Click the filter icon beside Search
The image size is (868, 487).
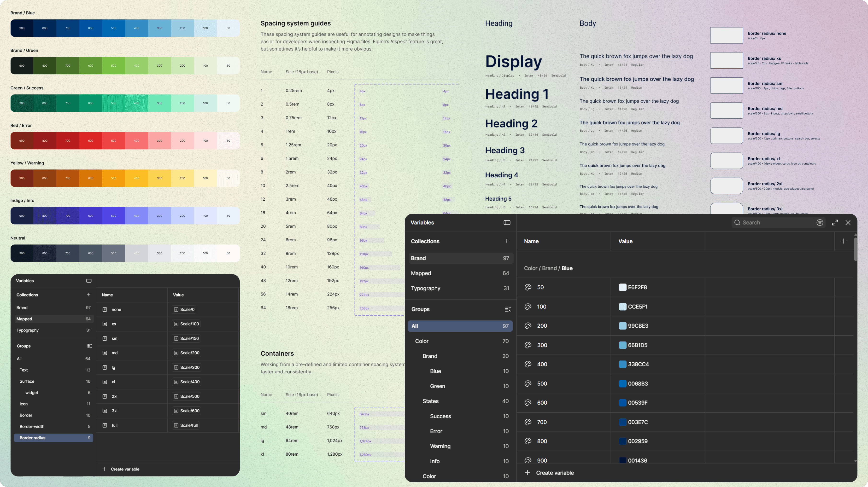tap(820, 223)
